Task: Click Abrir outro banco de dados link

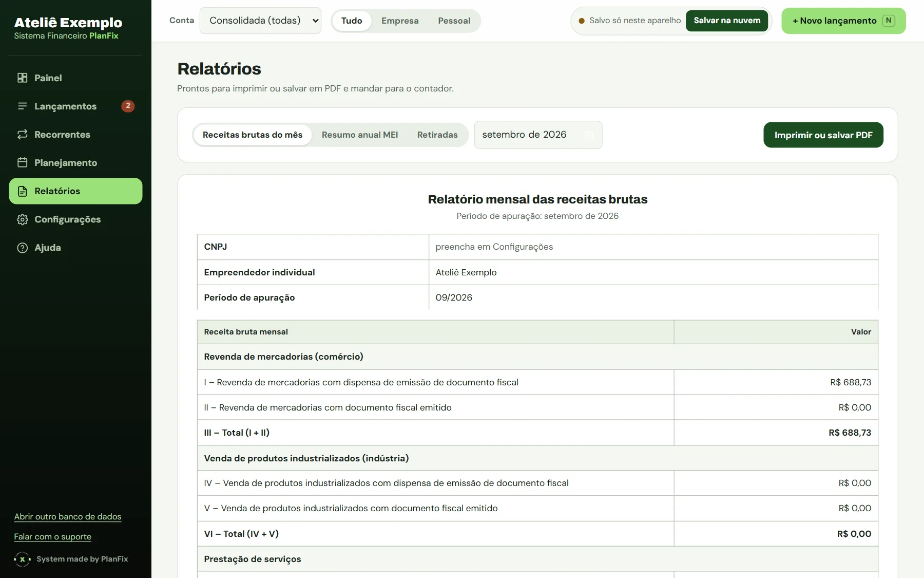Action: (68, 516)
